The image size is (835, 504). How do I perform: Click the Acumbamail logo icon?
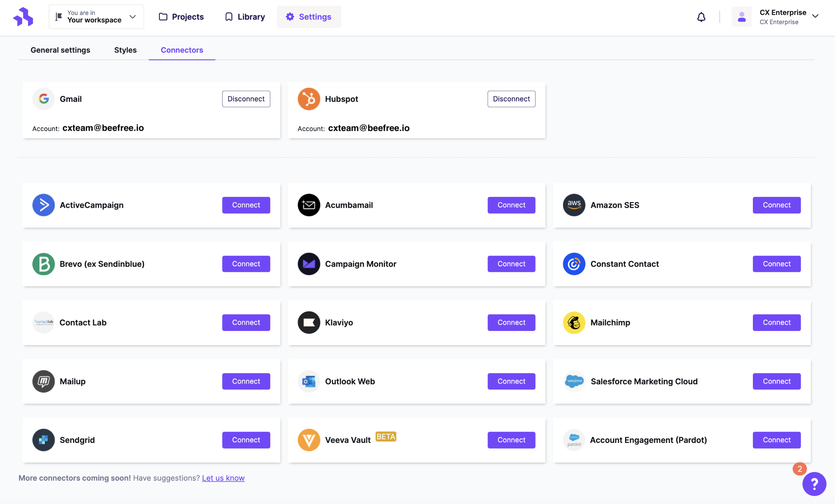(x=309, y=205)
